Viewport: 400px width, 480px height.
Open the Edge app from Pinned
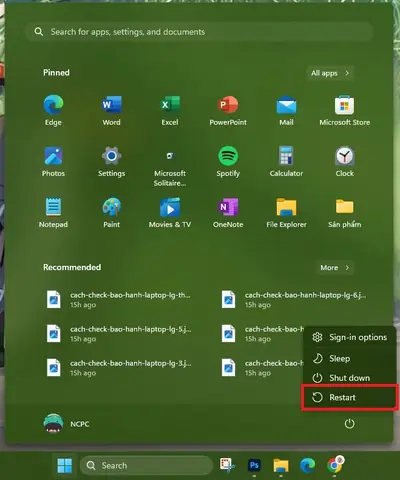tap(53, 110)
